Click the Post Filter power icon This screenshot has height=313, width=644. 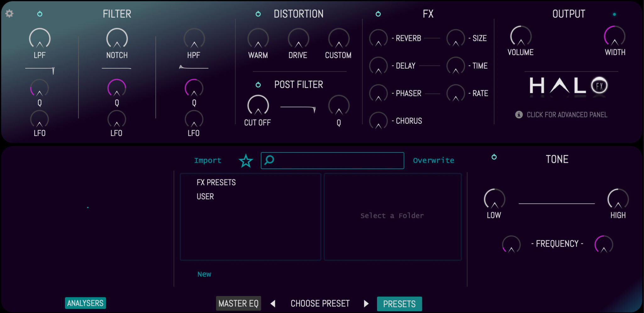click(258, 84)
